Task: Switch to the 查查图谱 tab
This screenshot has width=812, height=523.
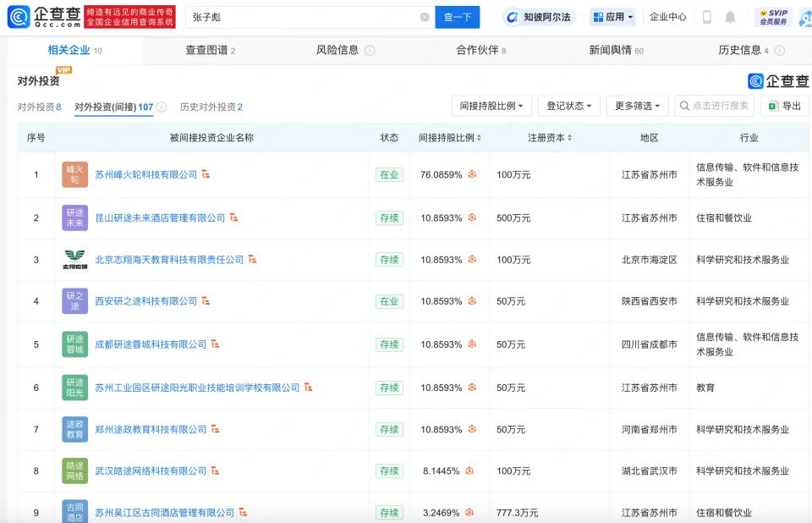Action: coord(210,51)
